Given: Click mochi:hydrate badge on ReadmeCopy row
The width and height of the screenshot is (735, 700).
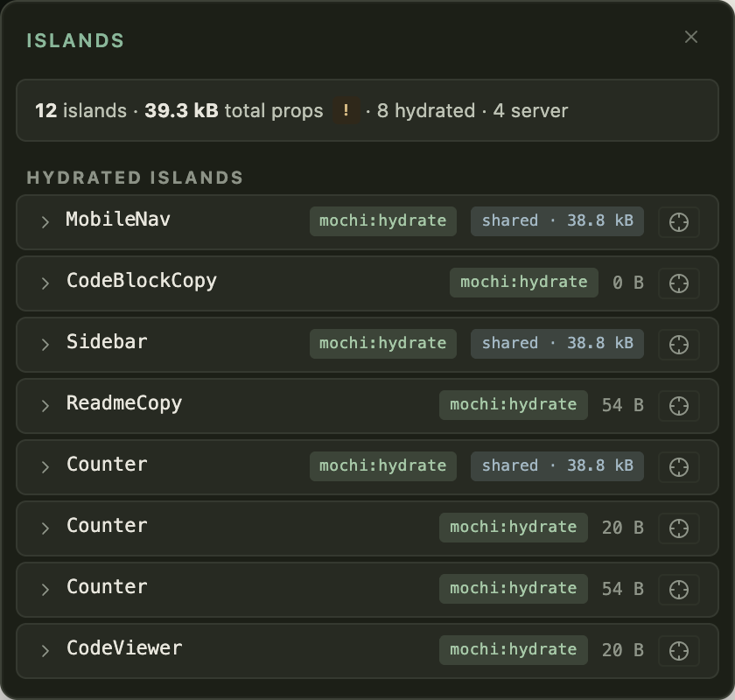Looking at the screenshot, I should point(514,405).
